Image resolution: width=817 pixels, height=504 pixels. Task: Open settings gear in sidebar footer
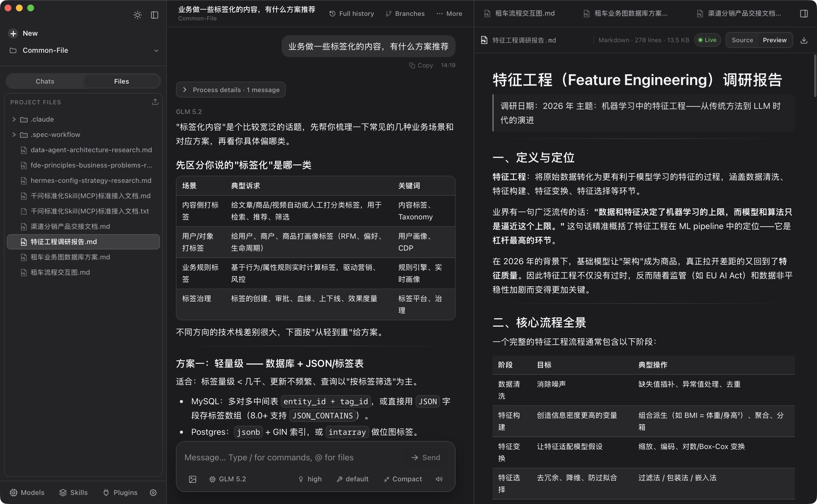153,493
